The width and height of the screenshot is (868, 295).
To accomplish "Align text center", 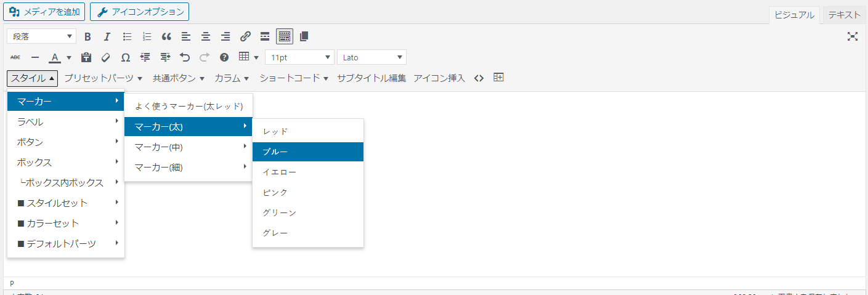I will pyautogui.click(x=206, y=36).
